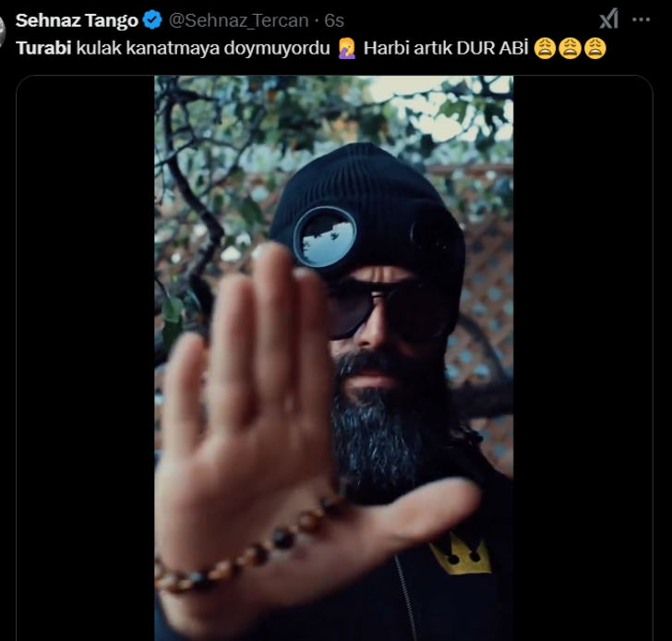Screen dimensions: 672x641
Task: Click the first weary face emoji
Action: (x=545, y=49)
